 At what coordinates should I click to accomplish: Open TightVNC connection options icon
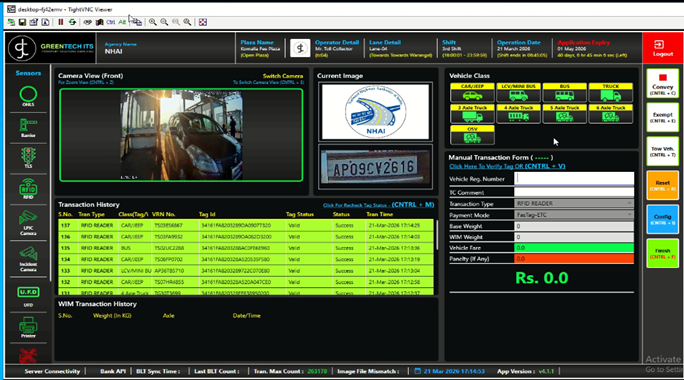pyautogui.click(x=34, y=22)
